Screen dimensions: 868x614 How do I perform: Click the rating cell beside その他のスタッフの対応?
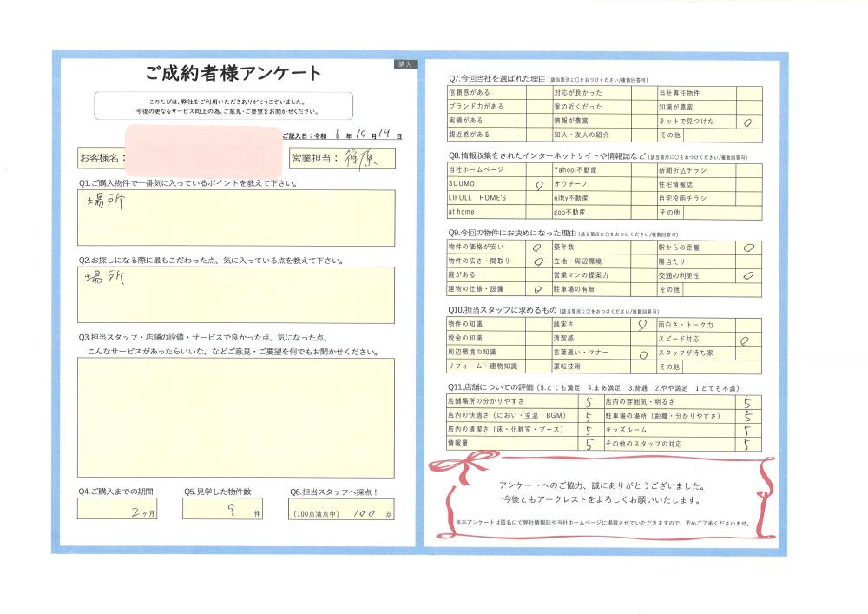[x=748, y=444]
